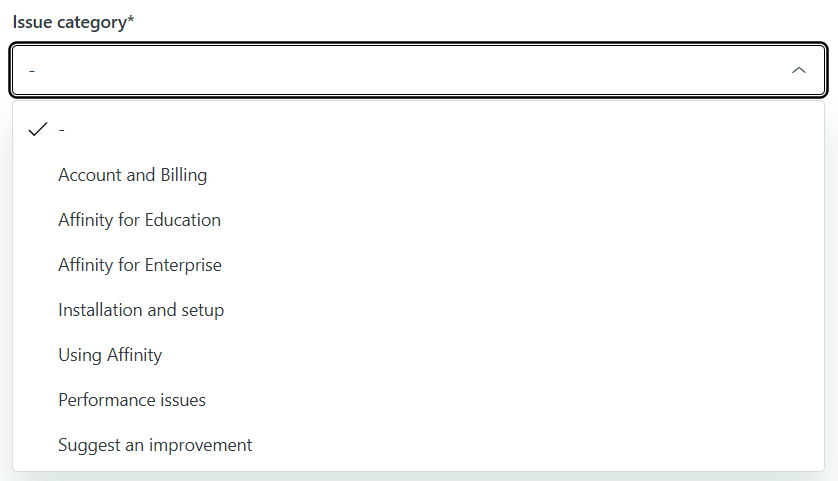Select Installation and setup option
Image resolution: width=838 pixels, height=481 pixels.
coord(141,310)
